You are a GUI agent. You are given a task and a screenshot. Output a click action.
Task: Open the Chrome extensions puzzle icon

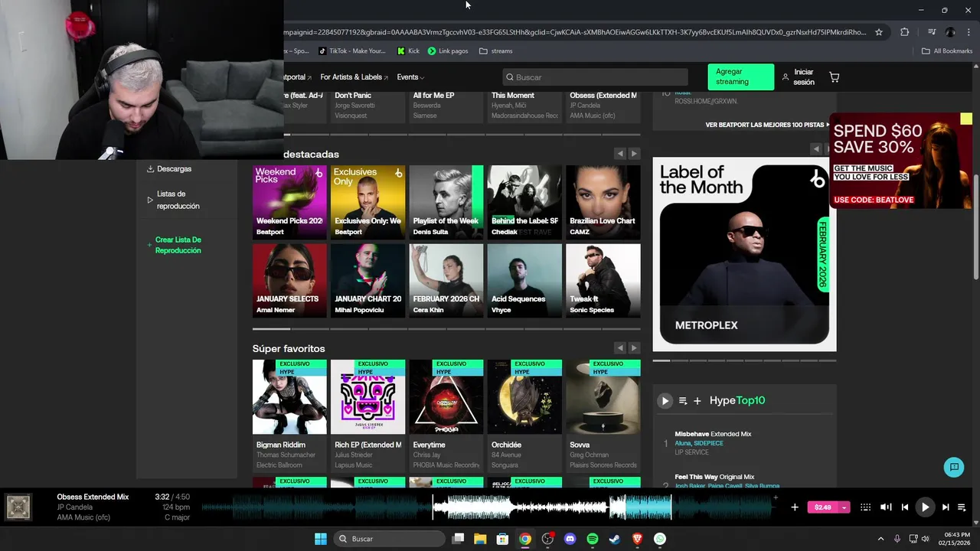(905, 32)
